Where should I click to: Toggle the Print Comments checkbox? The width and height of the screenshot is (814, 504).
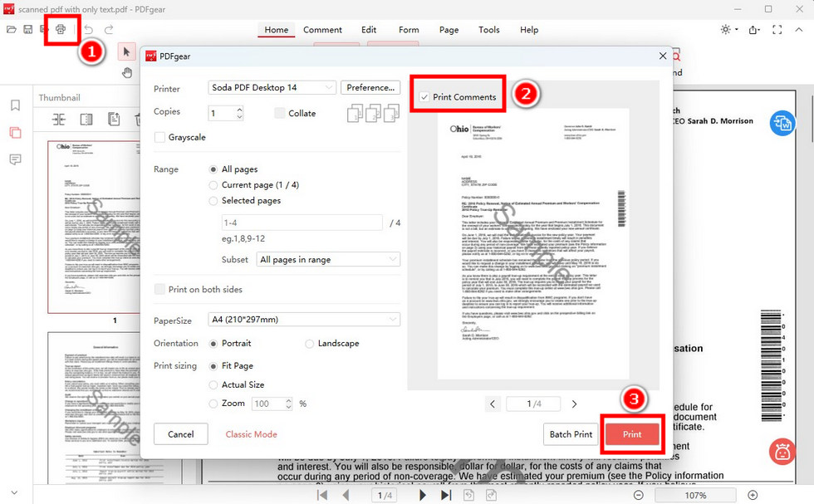click(x=424, y=97)
